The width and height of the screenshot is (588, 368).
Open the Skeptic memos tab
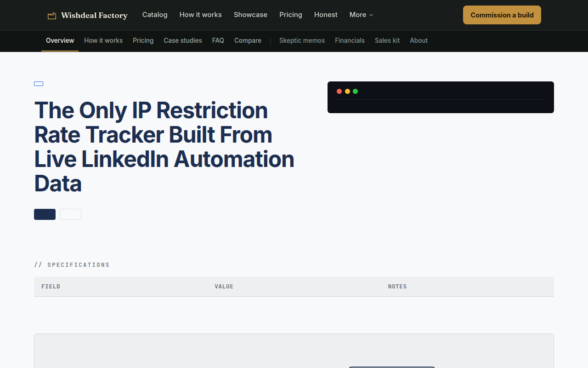coord(302,40)
